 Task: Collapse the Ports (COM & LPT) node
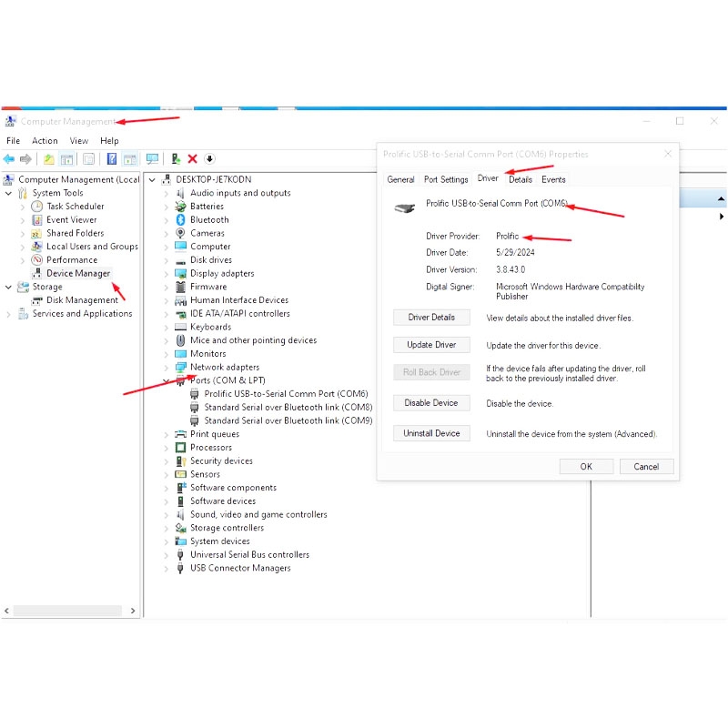pyautogui.click(x=167, y=380)
